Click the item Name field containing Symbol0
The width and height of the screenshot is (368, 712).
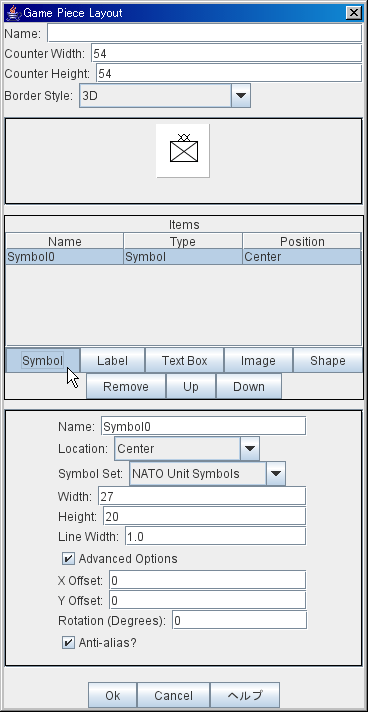click(x=203, y=426)
